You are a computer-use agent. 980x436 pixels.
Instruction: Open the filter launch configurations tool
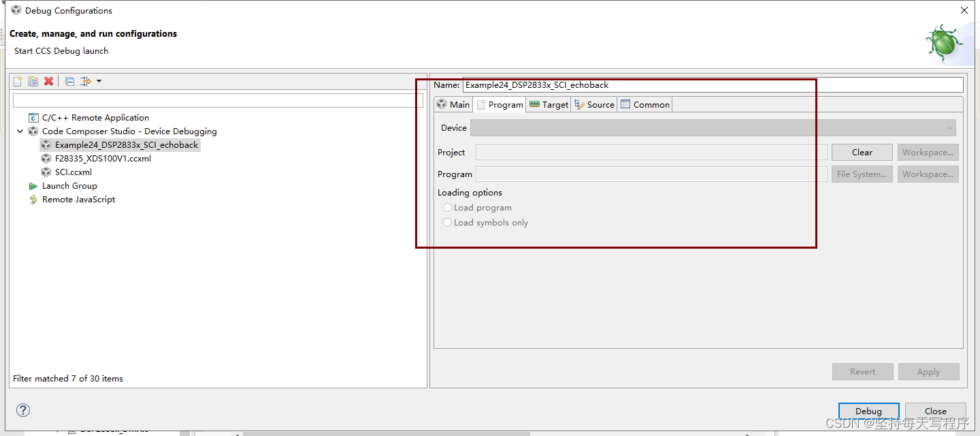point(86,81)
